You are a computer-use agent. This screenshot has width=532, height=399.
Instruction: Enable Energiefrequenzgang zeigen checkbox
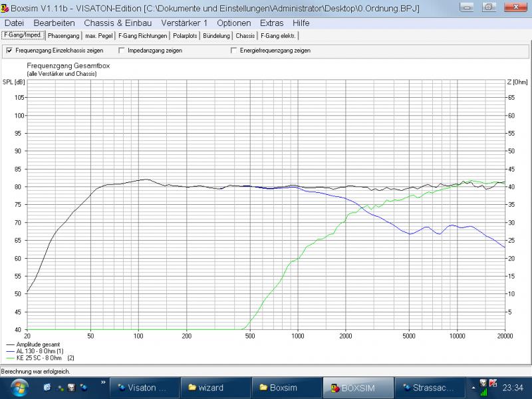[x=233, y=50]
